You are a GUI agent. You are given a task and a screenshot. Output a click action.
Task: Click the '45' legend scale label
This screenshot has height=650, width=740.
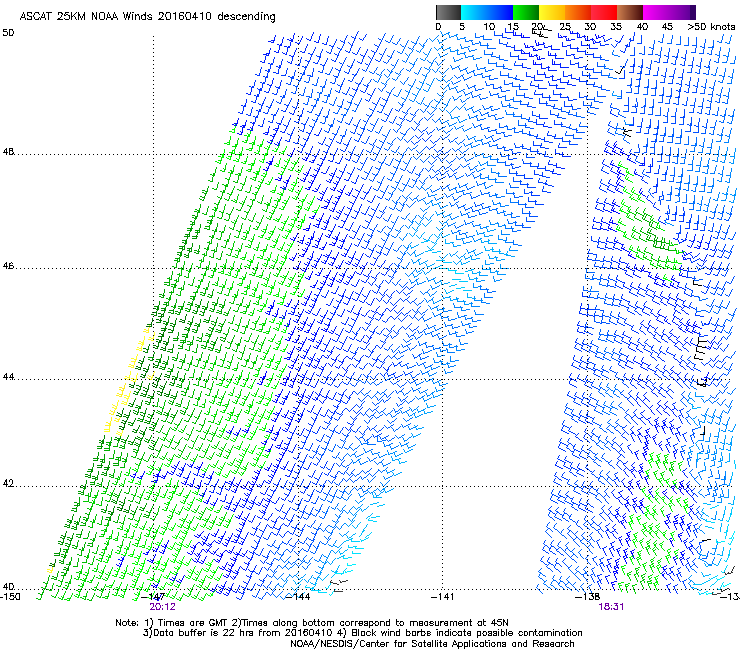(x=667, y=26)
